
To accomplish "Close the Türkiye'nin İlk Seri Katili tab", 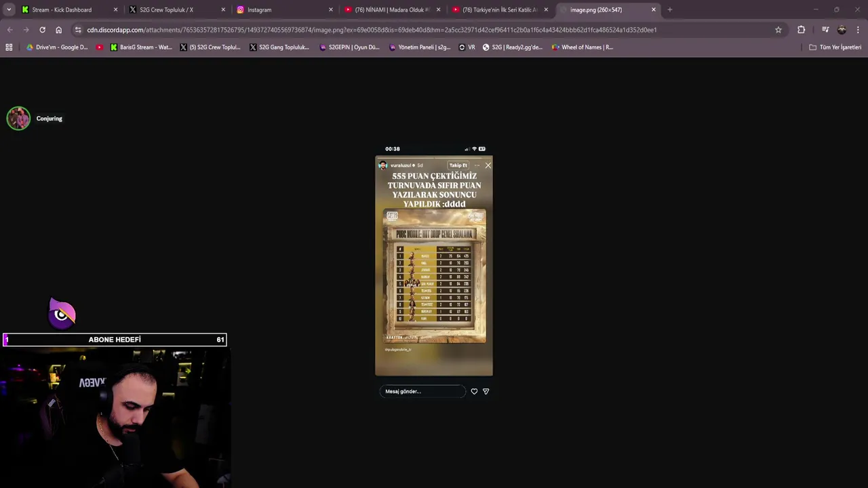I will coord(546,9).
